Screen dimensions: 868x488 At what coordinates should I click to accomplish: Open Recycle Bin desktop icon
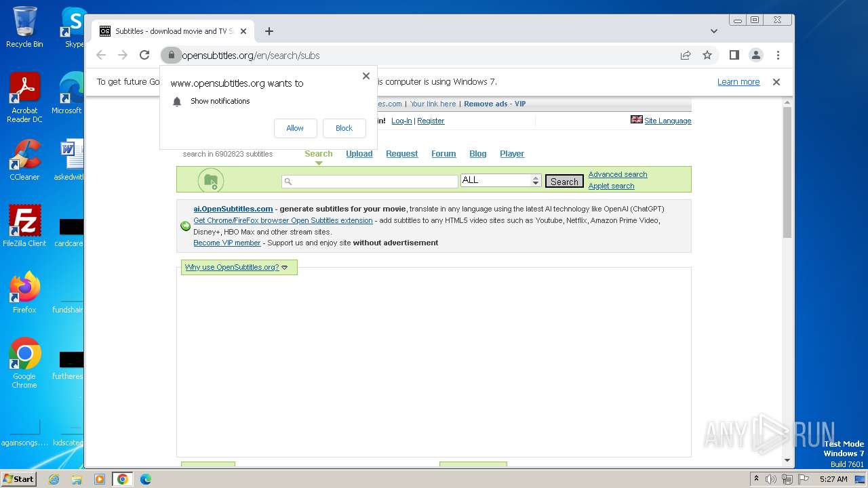point(24,28)
